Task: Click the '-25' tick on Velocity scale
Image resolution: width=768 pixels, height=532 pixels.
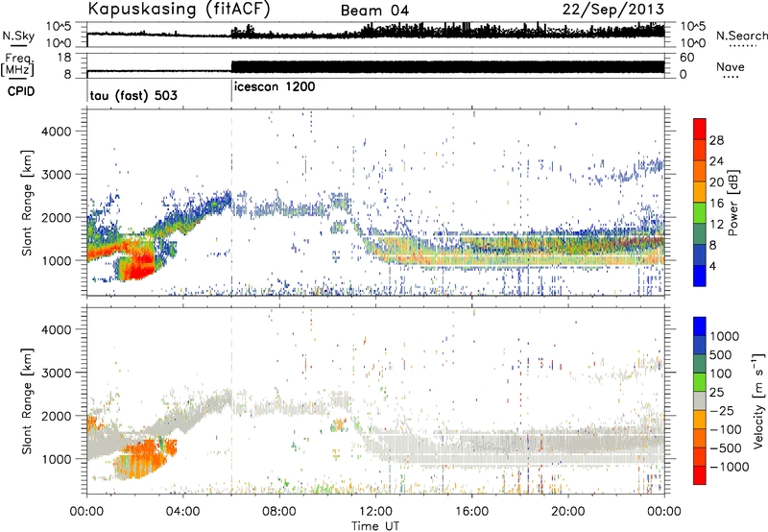Action: 723,410
